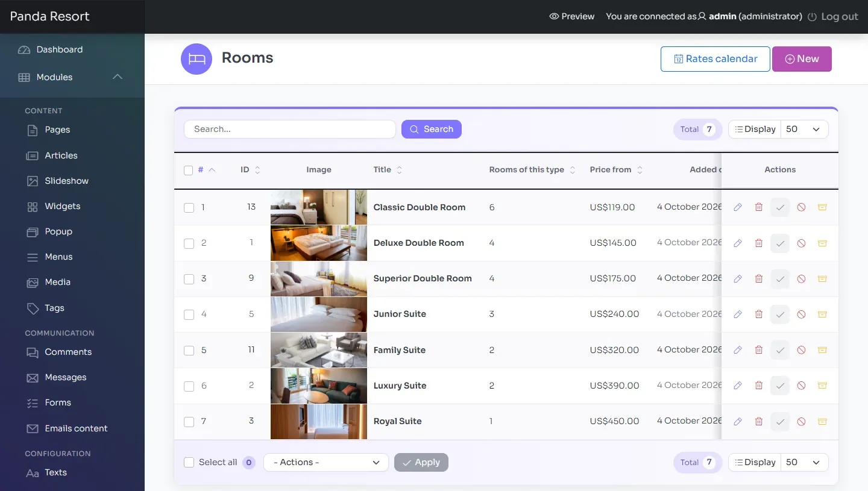Image resolution: width=868 pixels, height=491 pixels.
Task: Open the Family Suite thumbnail image
Action: pos(319,350)
